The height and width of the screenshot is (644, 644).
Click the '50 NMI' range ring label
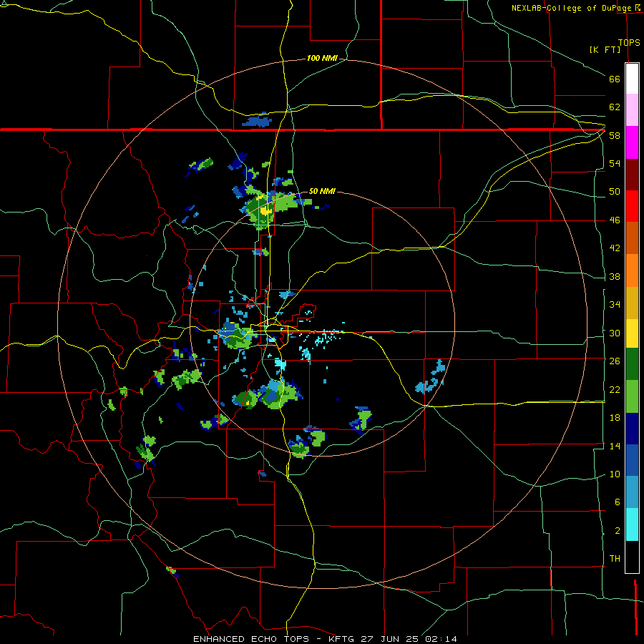pos(322,191)
